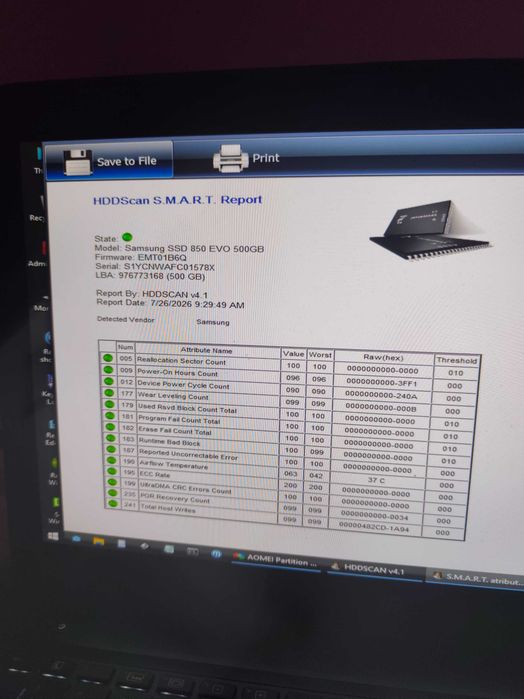
Task: Click the UltraDMA CRC Errors Count name
Action: point(186,487)
